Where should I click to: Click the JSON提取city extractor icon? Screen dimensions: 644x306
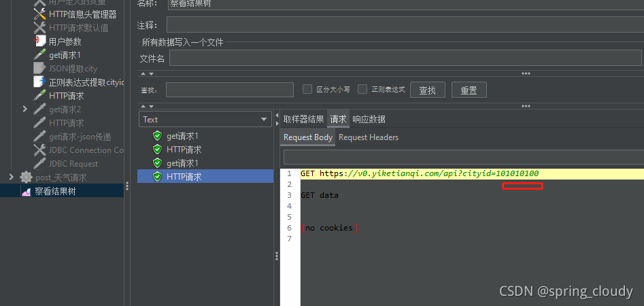pos(39,69)
